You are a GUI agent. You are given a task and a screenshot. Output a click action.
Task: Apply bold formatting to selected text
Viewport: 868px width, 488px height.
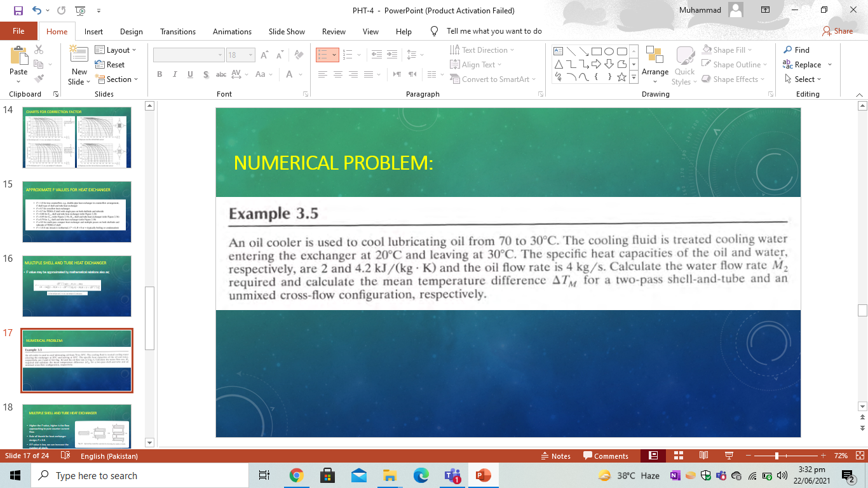[x=159, y=74]
